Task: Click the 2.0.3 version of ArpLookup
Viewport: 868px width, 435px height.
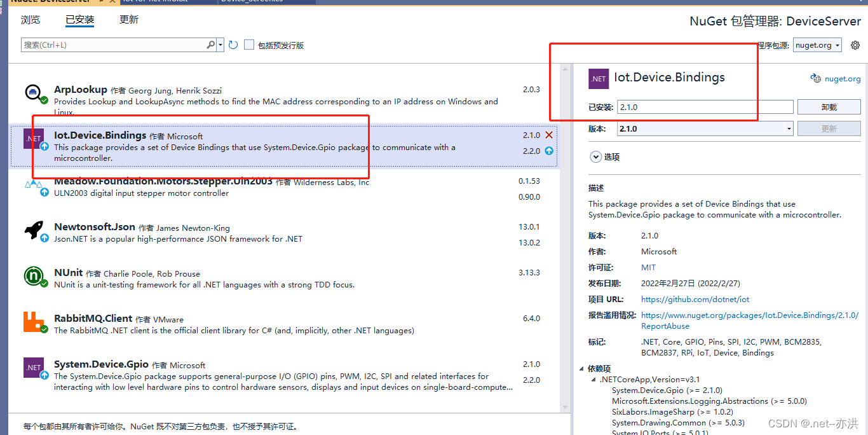Action: coord(531,89)
